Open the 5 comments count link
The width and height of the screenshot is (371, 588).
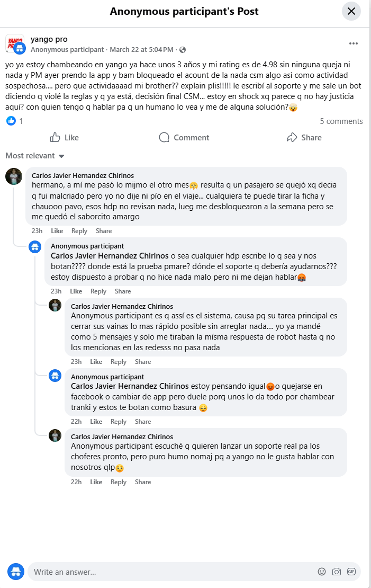click(341, 121)
